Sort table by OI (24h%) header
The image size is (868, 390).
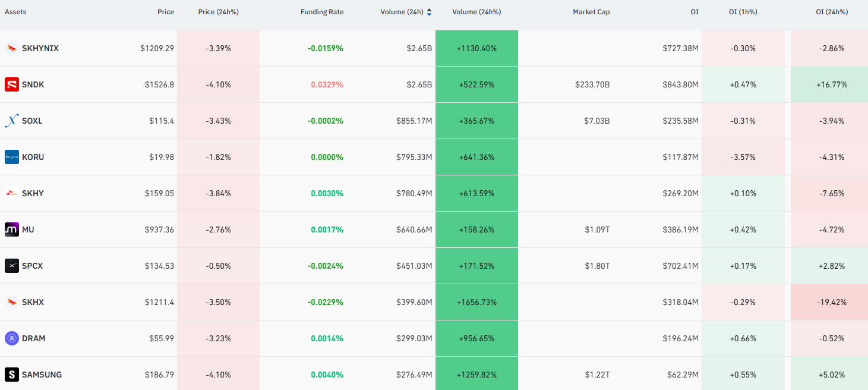tap(832, 12)
